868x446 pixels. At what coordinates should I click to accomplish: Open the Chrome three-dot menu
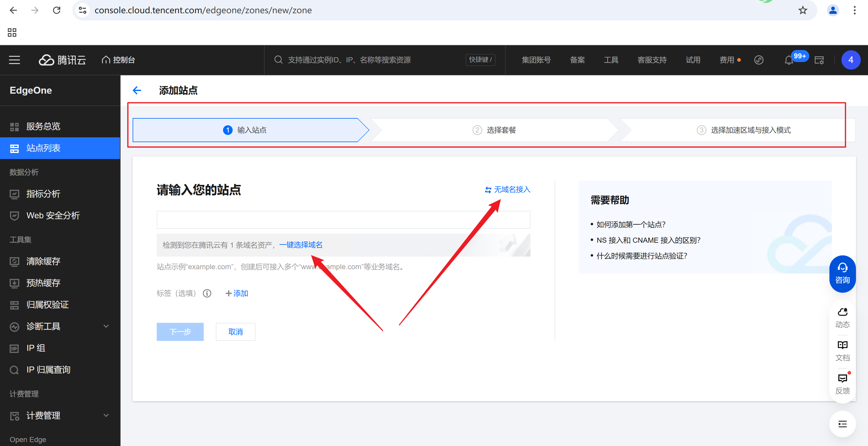[x=854, y=11]
